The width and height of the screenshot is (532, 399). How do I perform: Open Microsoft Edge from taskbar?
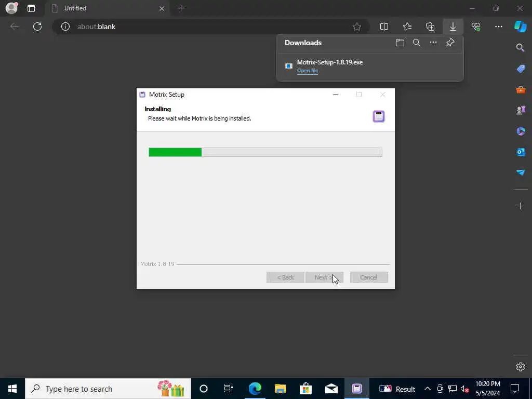255,389
